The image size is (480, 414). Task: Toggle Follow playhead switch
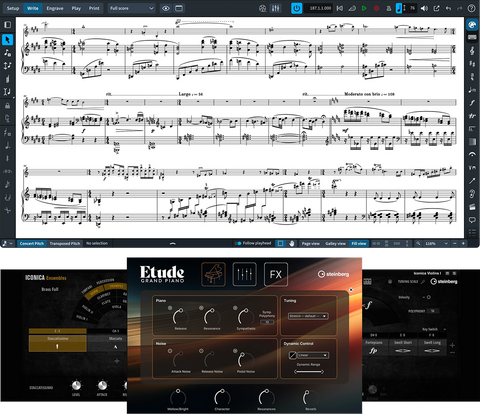238,243
